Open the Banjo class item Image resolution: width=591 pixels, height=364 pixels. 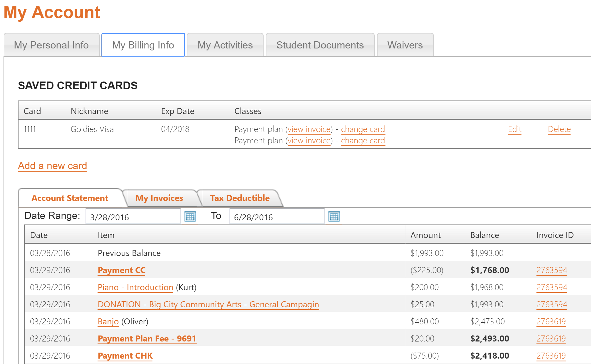[x=108, y=321]
